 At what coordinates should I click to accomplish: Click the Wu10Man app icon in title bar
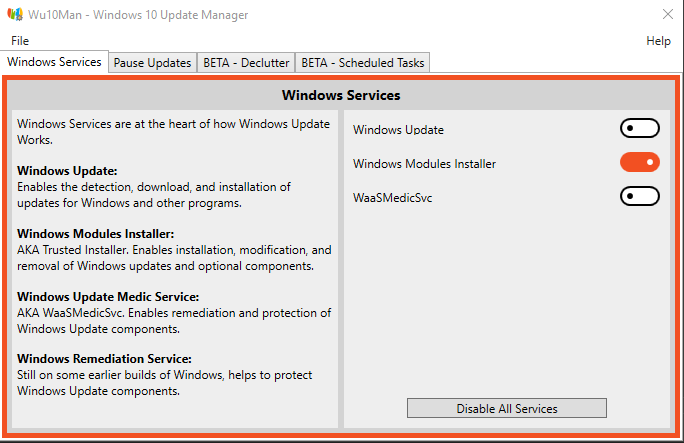coord(15,15)
